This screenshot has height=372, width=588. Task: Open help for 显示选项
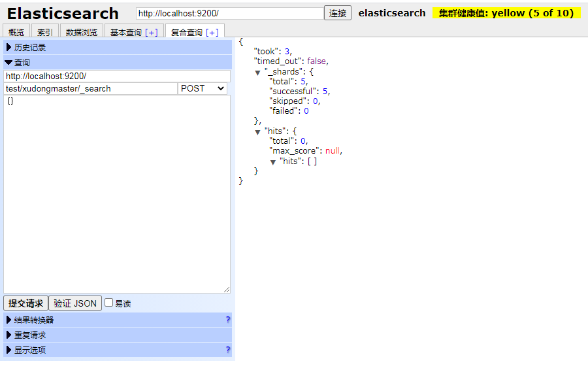coord(227,350)
